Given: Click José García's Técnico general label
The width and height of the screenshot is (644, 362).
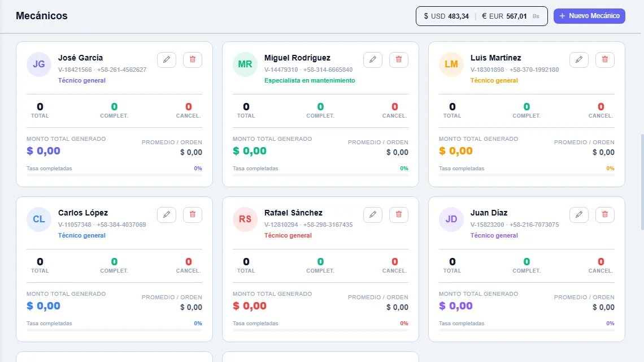Looking at the screenshot, I should pyautogui.click(x=82, y=81).
